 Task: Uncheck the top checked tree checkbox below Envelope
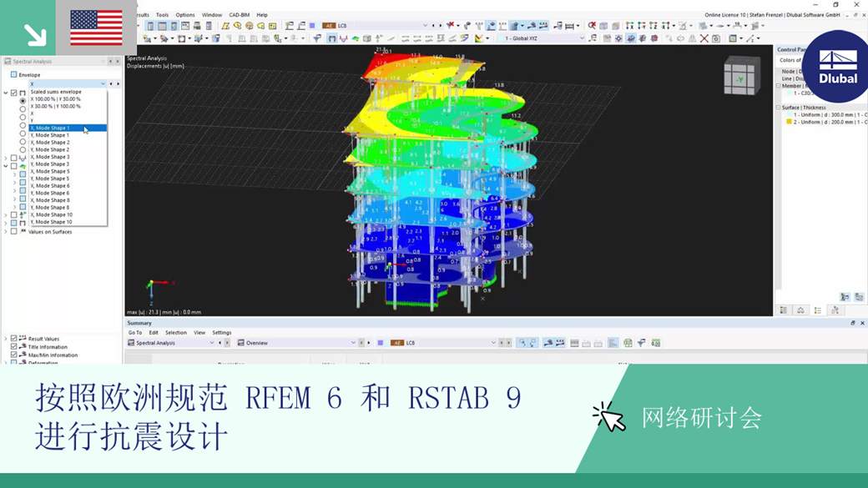(x=14, y=93)
